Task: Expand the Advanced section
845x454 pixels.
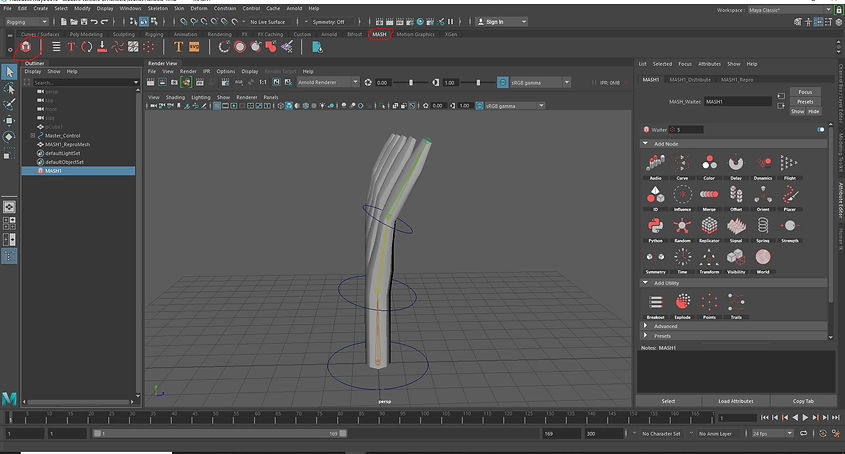Action: click(x=645, y=326)
